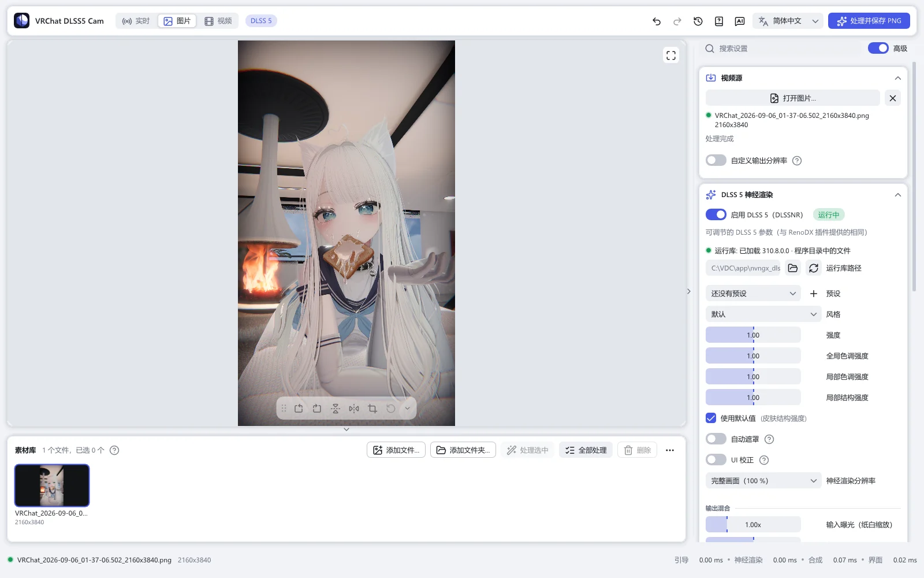
Task: Click the preview toolbar drag grip handle
Action: 284,409
